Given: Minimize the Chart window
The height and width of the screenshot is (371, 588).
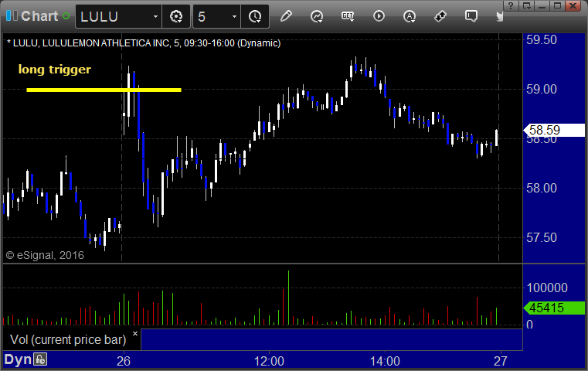Looking at the screenshot, I should click(x=542, y=5).
